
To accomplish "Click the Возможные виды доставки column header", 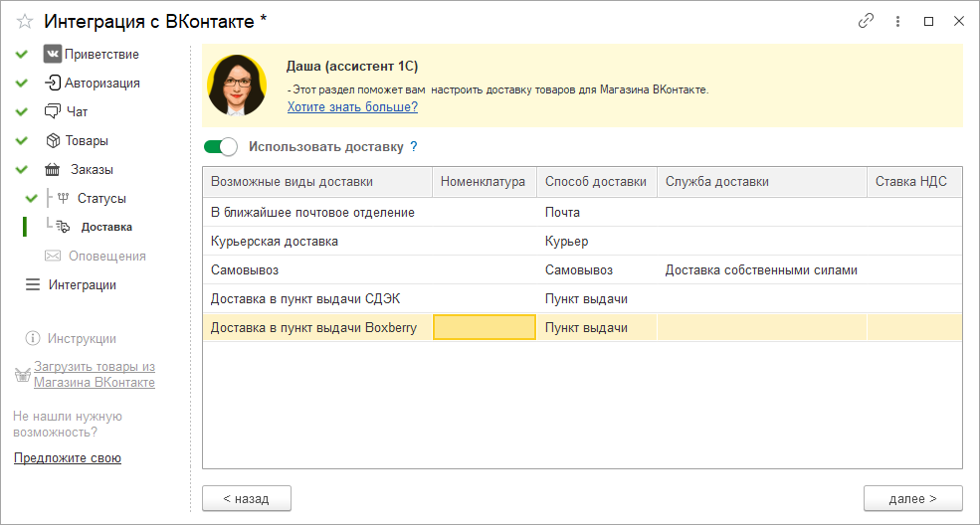I will coord(317,182).
